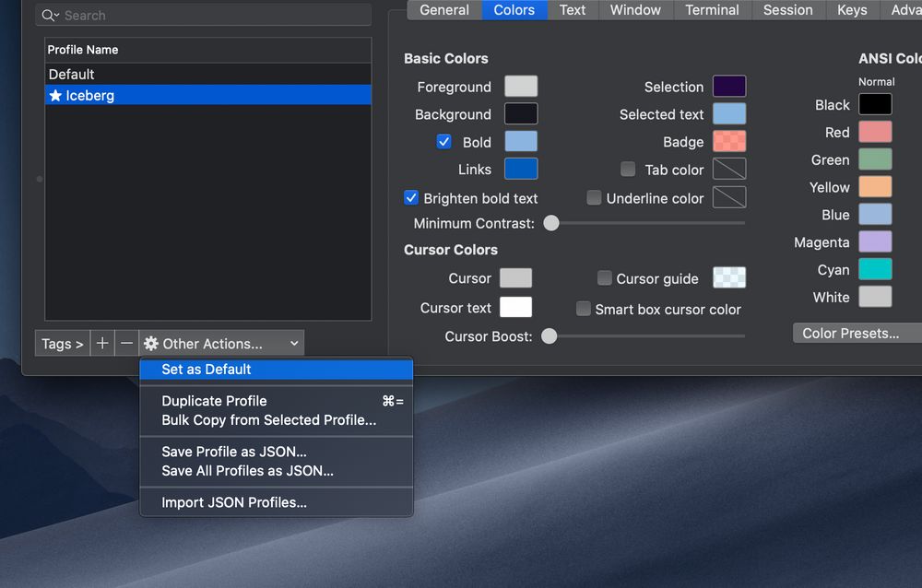
Task: Open the Cursor guide color swatch
Action: [729, 277]
